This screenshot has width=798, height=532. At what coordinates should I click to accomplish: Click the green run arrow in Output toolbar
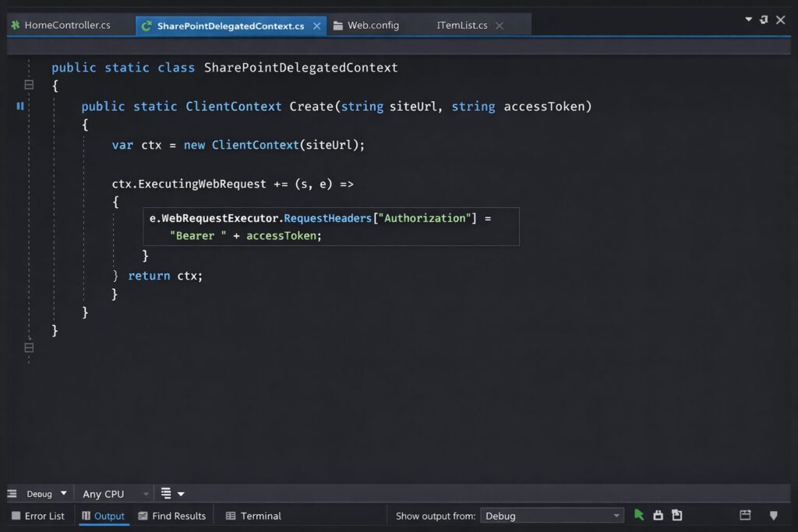pos(639,515)
